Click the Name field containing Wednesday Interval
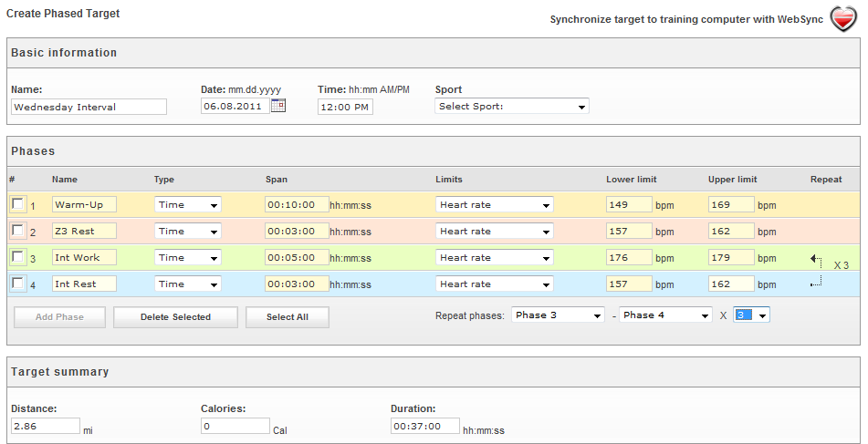This screenshot has width=868, height=444. coord(89,107)
